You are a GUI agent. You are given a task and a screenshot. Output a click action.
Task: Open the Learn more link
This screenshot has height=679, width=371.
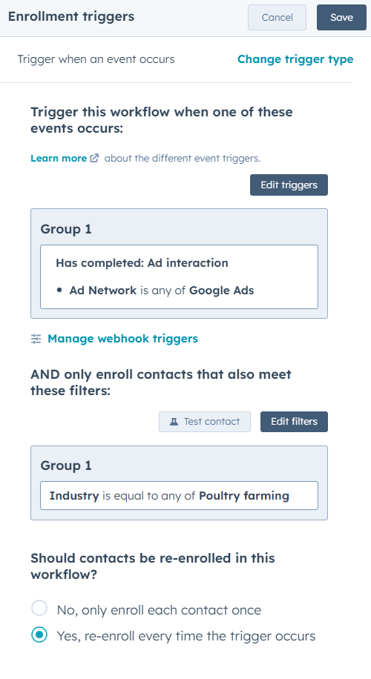pyautogui.click(x=58, y=158)
